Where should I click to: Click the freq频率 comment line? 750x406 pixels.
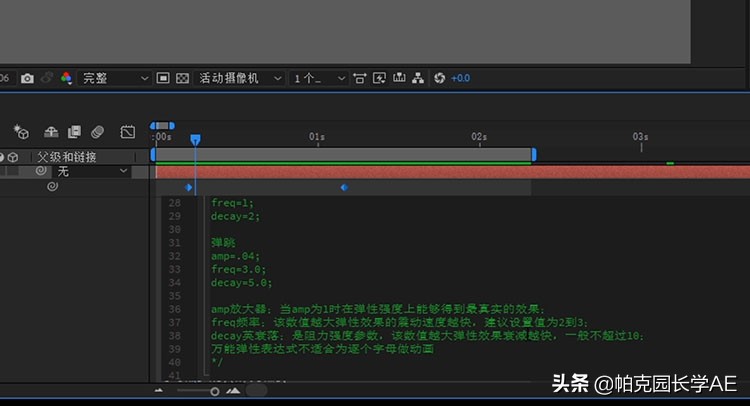point(399,322)
